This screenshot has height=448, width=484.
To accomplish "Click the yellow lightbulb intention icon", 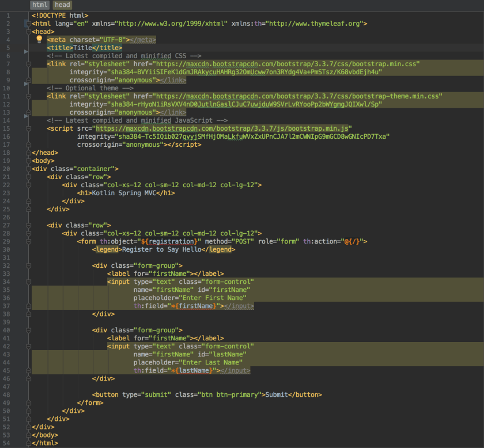I will click(39, 39).
